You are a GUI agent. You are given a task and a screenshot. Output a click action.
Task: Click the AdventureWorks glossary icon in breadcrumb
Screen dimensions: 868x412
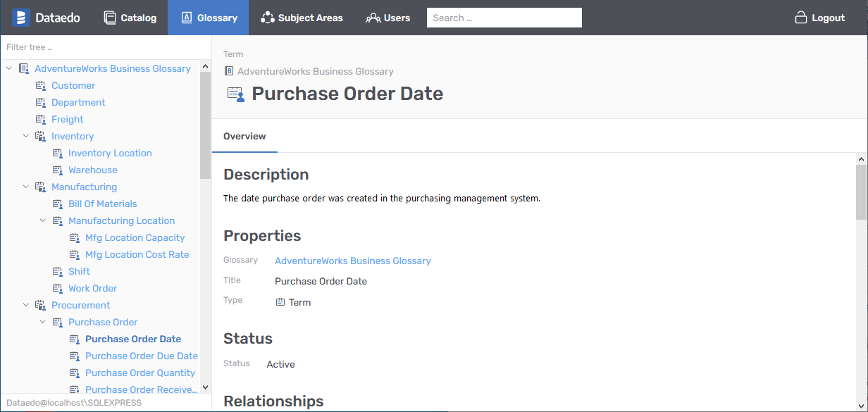(229, 71)
